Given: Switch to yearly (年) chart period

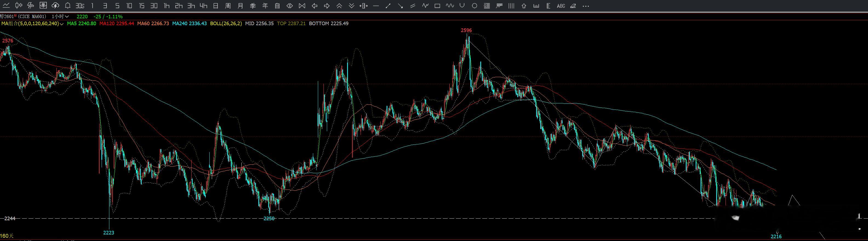Looking at the screenshot, I should (265, 6).
